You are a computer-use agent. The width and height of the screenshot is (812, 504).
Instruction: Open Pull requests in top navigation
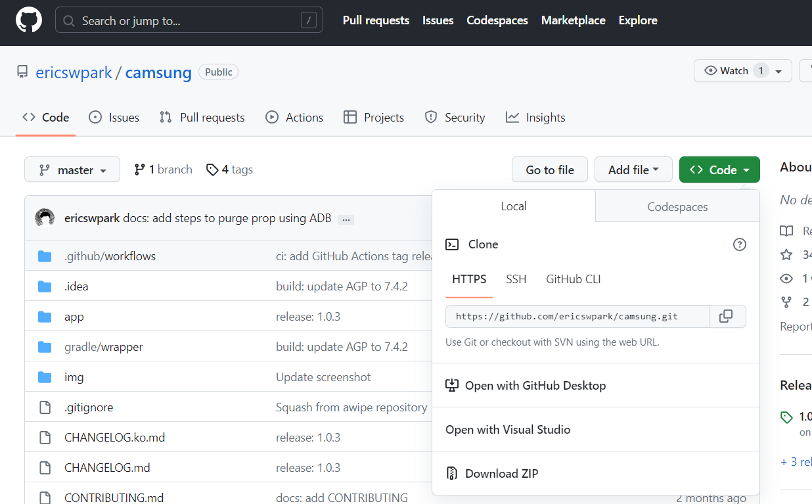(x=376, y=20)
